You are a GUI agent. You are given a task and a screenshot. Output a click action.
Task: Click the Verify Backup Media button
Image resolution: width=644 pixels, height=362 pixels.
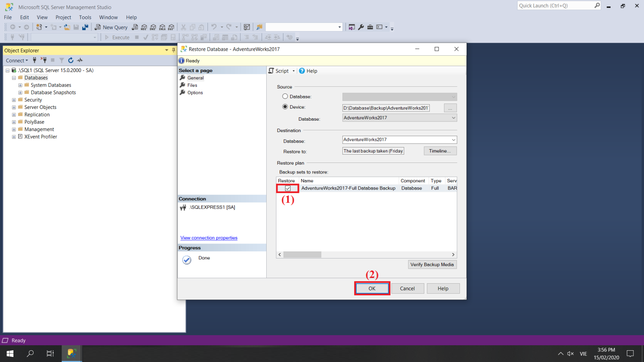click(x=432, y=264)
